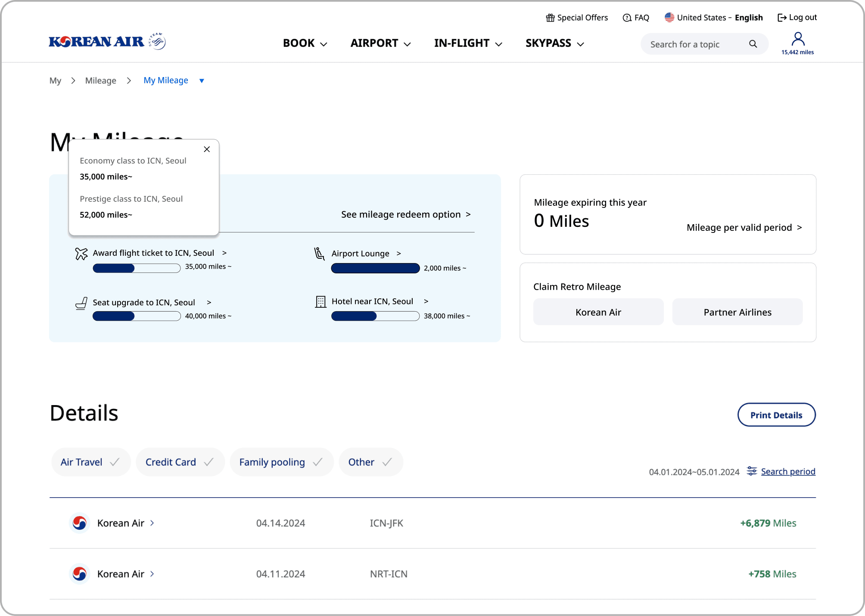This screenshot has width=865, height=616.
Task: Toggle the Other filter
Action: coord(371,462)
